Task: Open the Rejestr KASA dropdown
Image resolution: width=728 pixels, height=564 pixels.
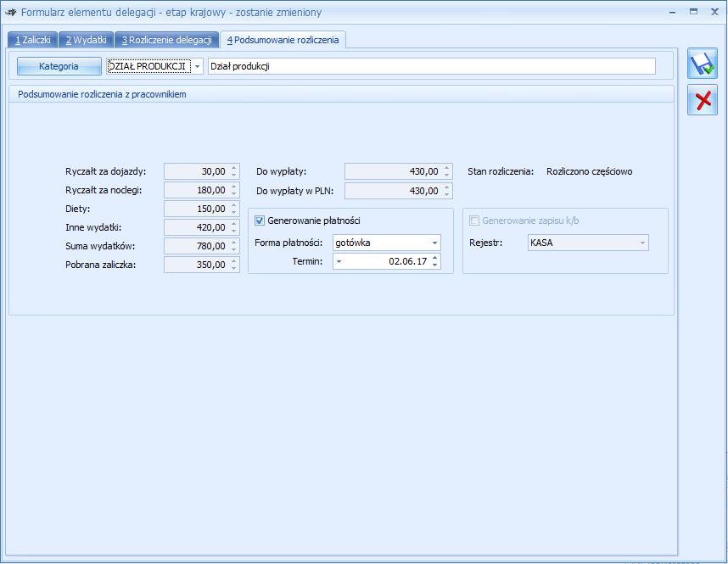Action: click(642, 243)
